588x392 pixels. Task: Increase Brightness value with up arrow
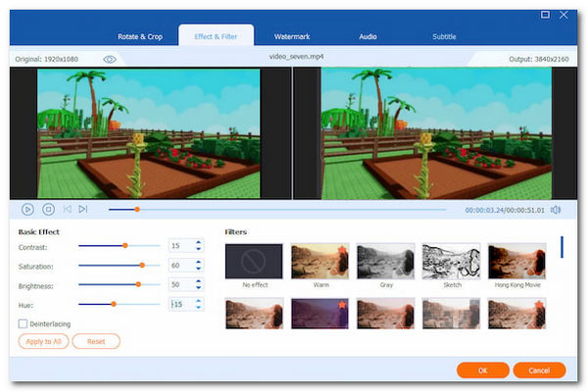(198, 281)
